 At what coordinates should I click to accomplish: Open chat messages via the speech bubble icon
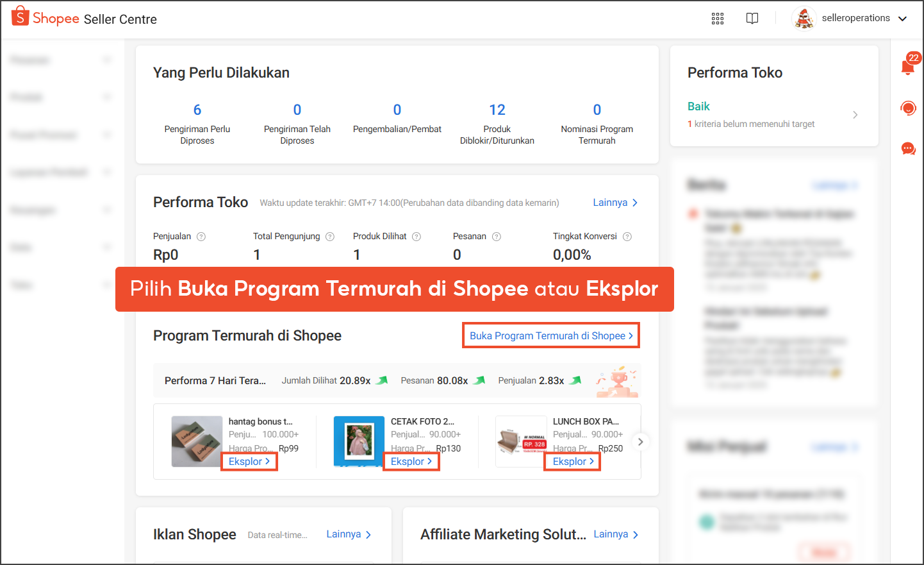pos(908,148)
